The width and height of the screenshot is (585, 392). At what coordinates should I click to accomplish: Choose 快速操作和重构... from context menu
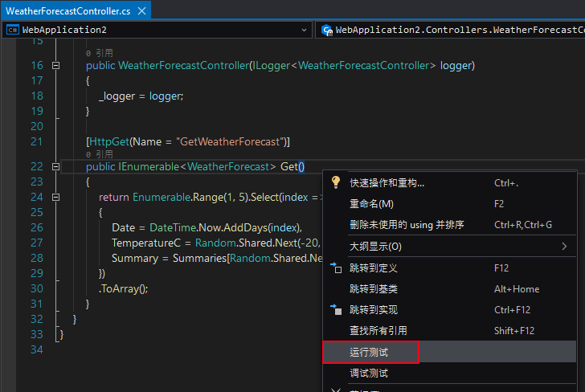coord(449,183)
